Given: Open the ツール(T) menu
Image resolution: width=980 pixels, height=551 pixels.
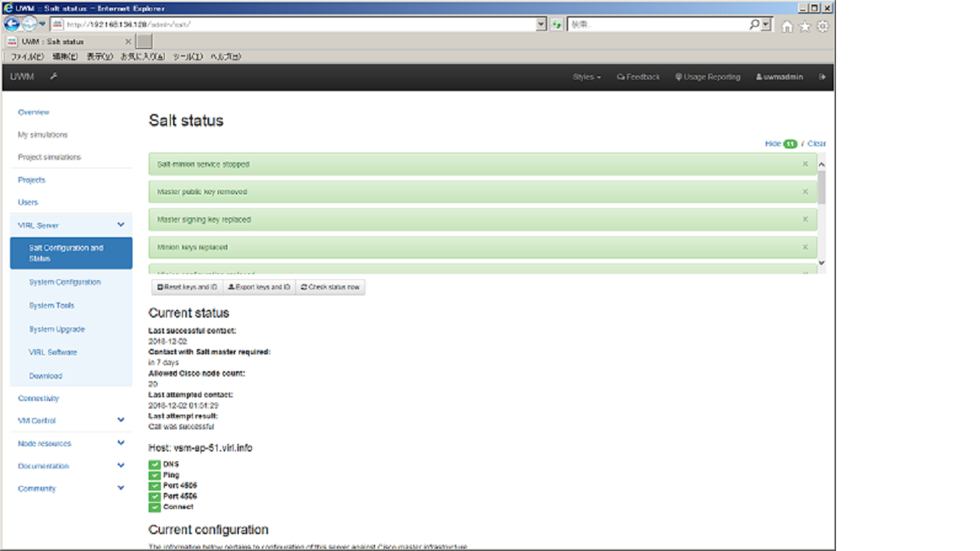Looking at the screenshot, I should coord(188,57).
